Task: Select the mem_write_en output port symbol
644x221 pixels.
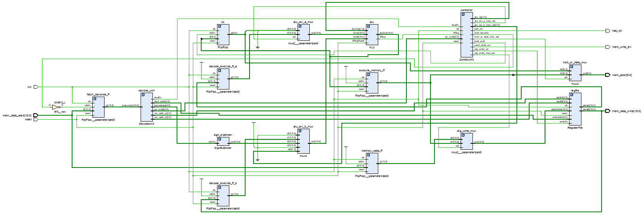Action: tap(608, 47)
